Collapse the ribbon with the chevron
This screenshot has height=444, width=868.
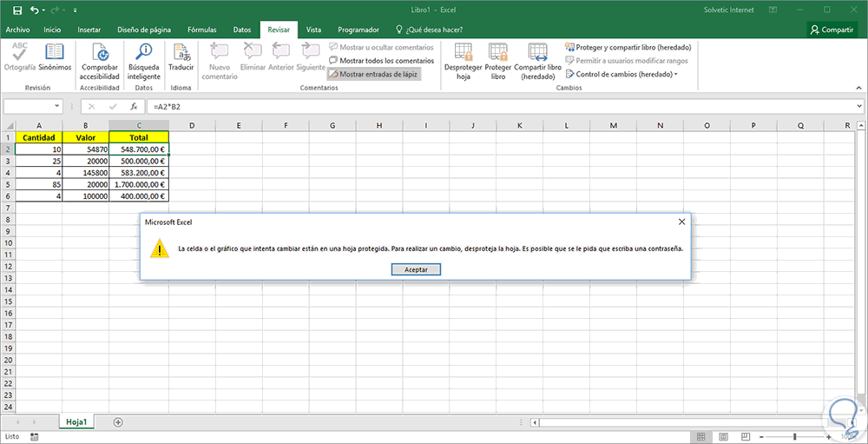[x=858, y=88]
